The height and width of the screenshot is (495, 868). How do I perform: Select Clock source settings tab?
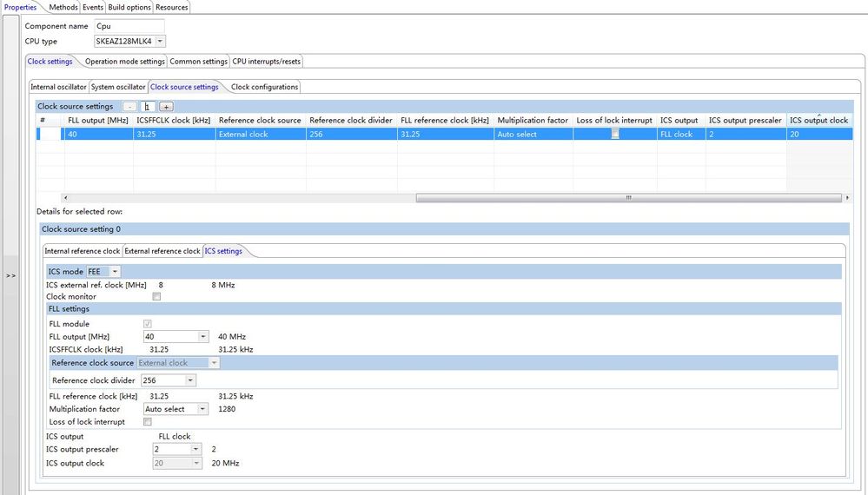point(184,87)
